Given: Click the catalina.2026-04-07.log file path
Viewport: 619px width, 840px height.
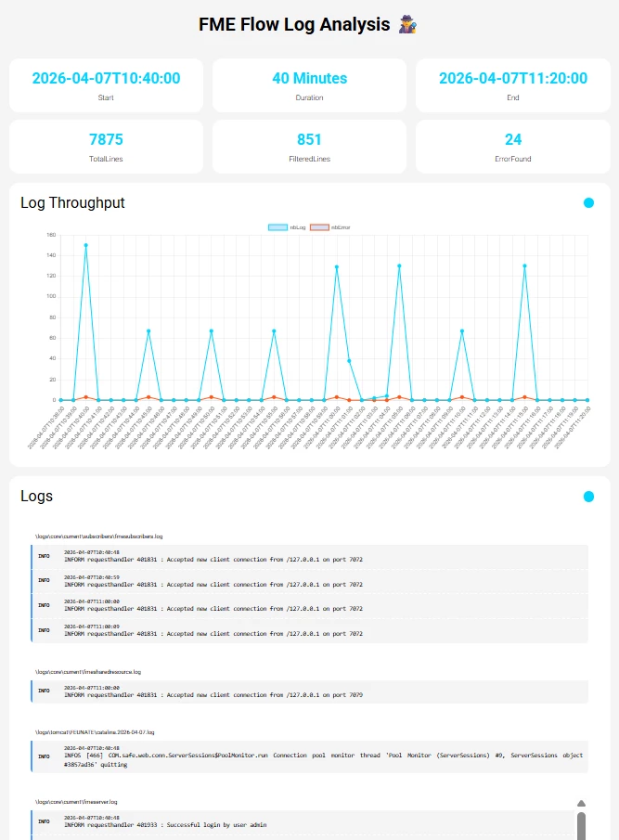Looking at the screenshot, I should [x=95, y=732].
